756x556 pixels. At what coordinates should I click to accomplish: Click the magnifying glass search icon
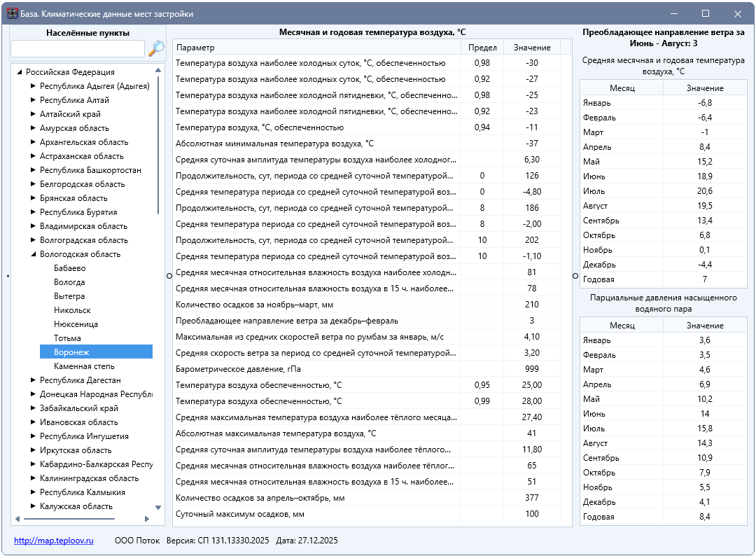click(155, 48)
